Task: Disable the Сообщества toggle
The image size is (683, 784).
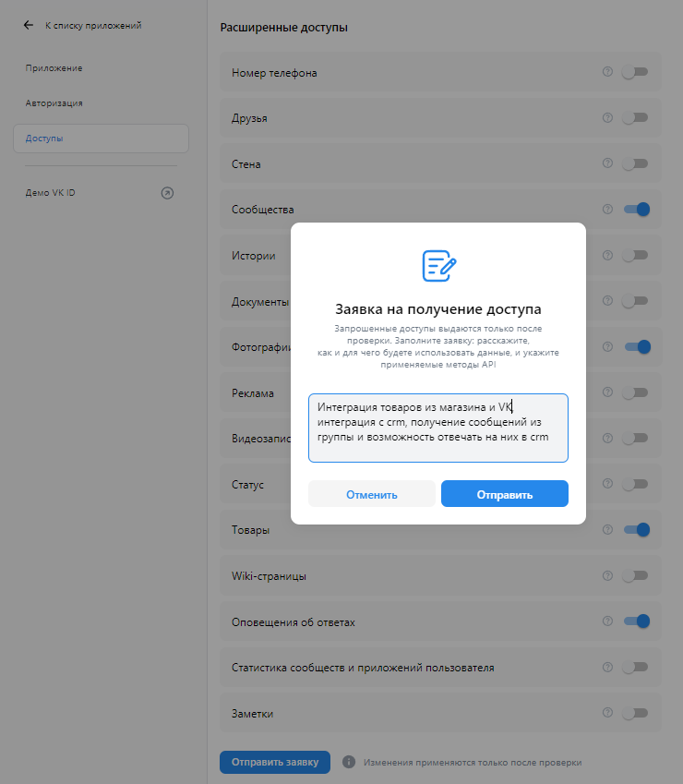Action: [635, 210]
